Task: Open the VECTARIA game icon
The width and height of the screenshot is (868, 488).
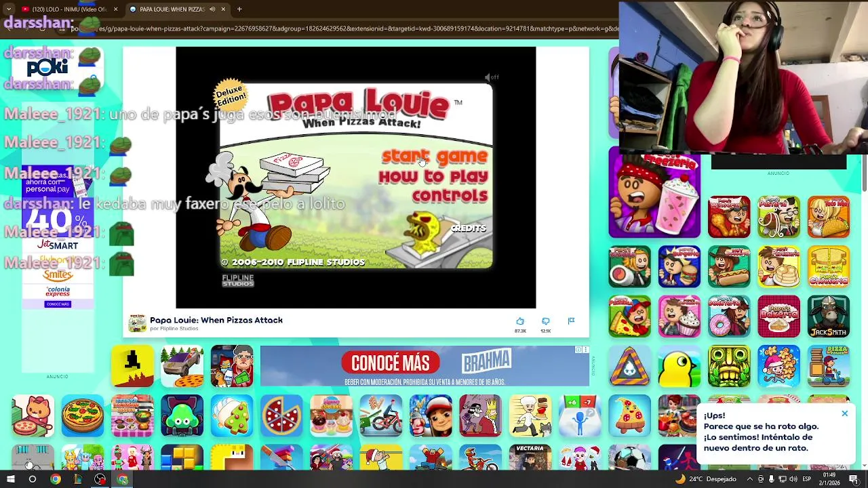Action: tap(530, 457)
